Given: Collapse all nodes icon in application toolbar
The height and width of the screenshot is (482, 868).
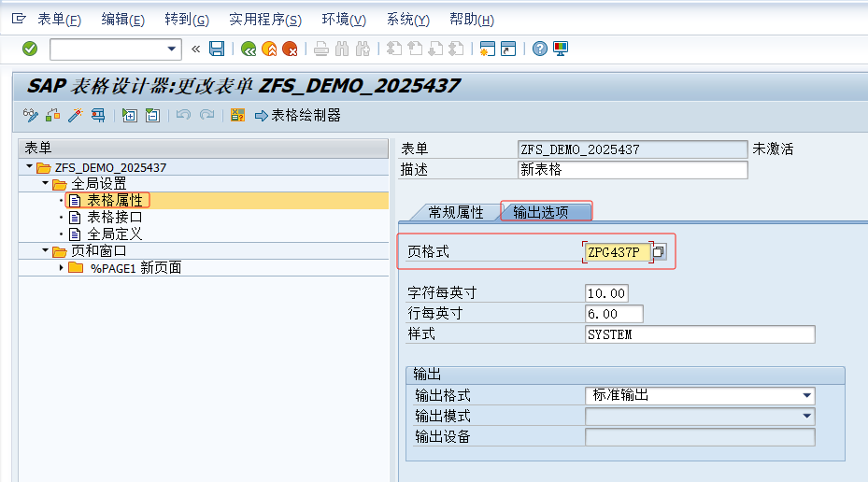Looking at the screenshot, I should click(152, 115).
